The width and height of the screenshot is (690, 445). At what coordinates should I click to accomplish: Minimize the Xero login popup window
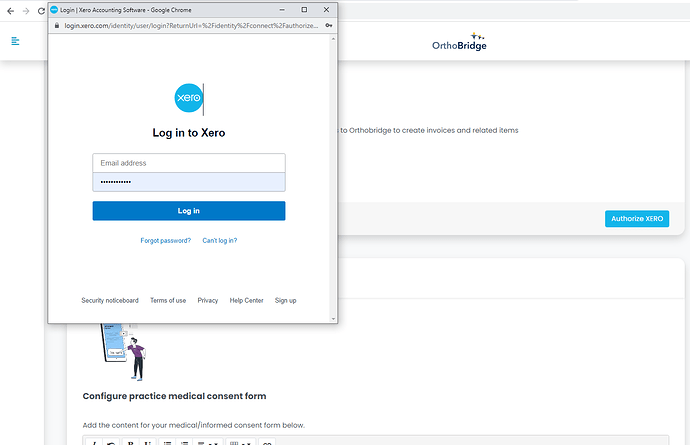pos(282,10)
